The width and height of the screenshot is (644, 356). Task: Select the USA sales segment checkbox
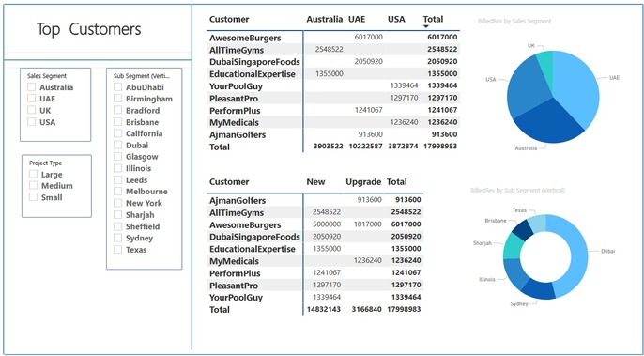coord(31,122)
